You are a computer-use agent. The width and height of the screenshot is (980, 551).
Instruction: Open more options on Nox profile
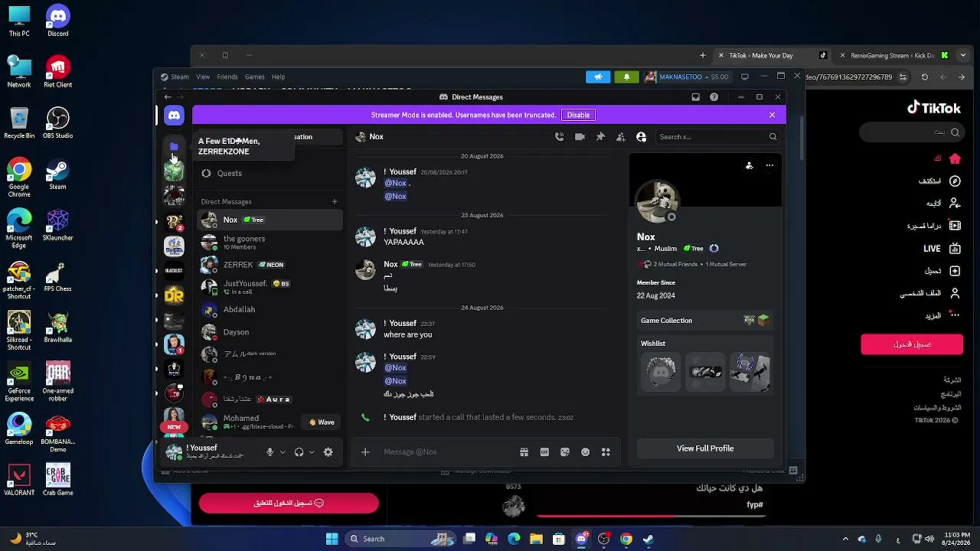769,165
